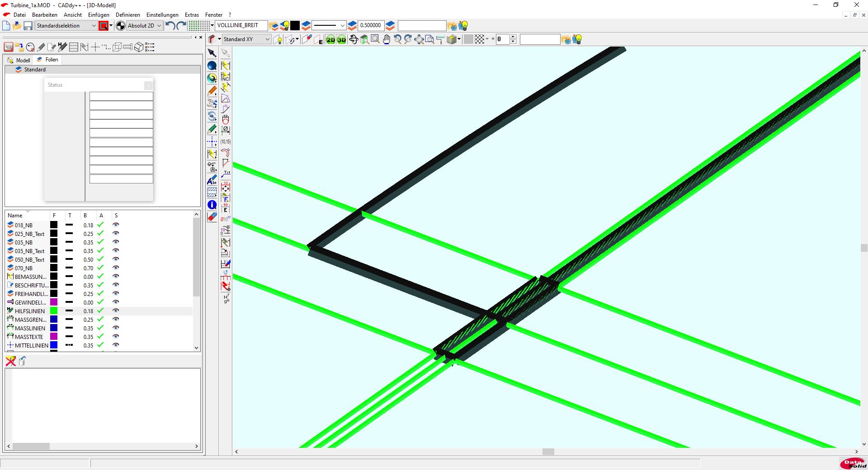Click the redo arrow in top toolbar

(181, 26)
